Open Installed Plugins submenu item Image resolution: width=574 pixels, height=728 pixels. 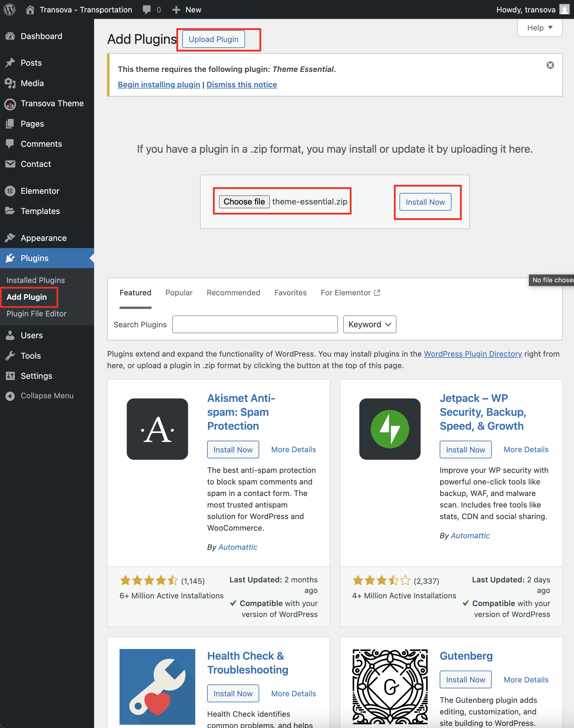(36, 280)
